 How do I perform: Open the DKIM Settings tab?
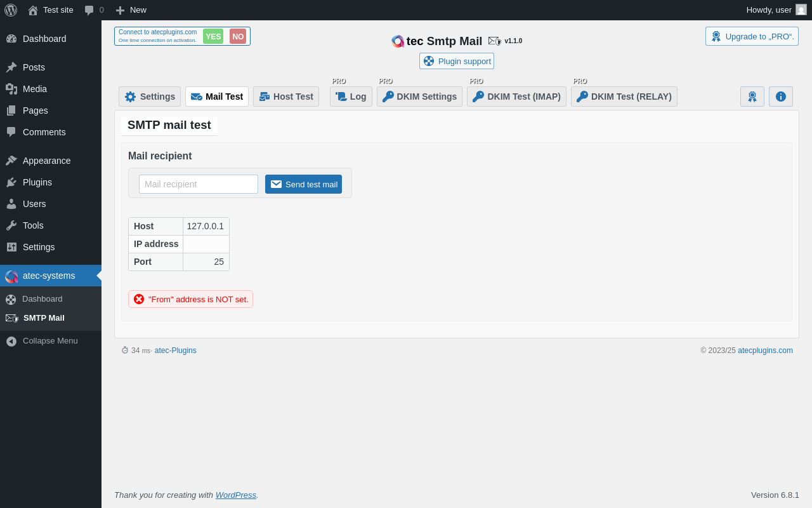(x=419, y=97)
